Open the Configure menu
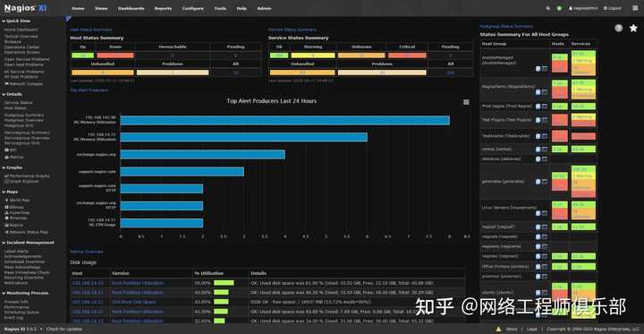Image resolution: width=644 pixels, height=334 pixels. (x=192, y=9)
